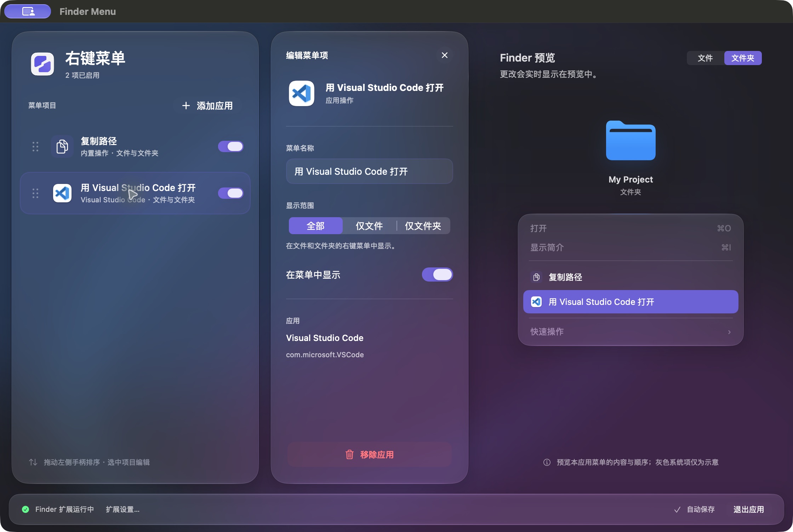Select 仅文件 display scope option
The width and height of the screenshot is (793, 532).
click(x=369, y=226)
